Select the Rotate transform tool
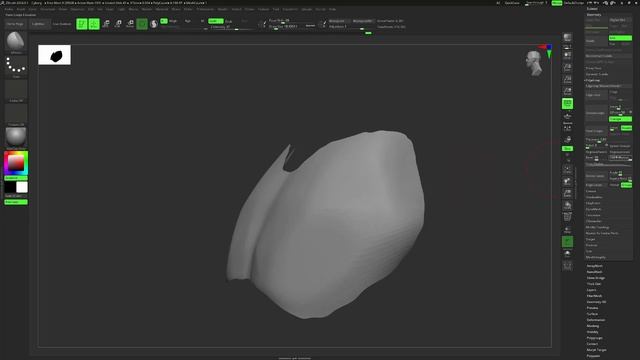Viewport: 640px width, 360px height. click(130, 24)
